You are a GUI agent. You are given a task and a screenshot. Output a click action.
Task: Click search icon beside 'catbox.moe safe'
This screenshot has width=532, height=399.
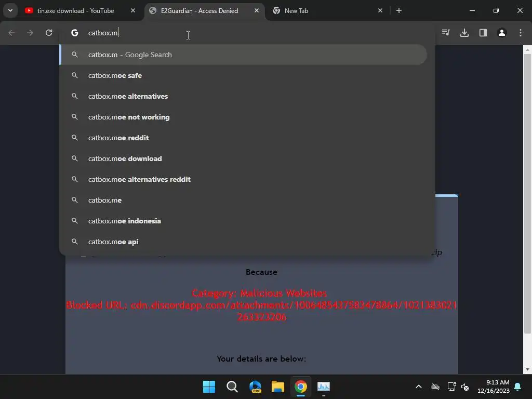[x=75, y=75]
